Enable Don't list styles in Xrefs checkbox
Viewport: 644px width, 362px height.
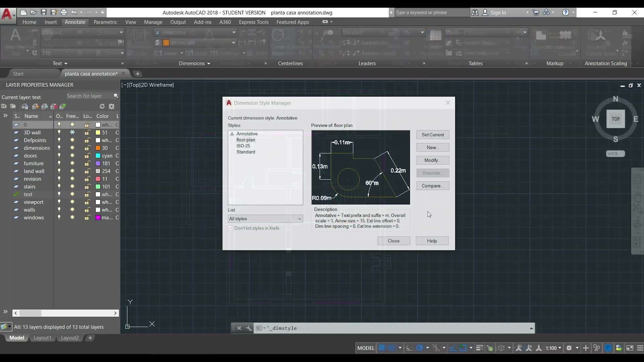[230, 228]
